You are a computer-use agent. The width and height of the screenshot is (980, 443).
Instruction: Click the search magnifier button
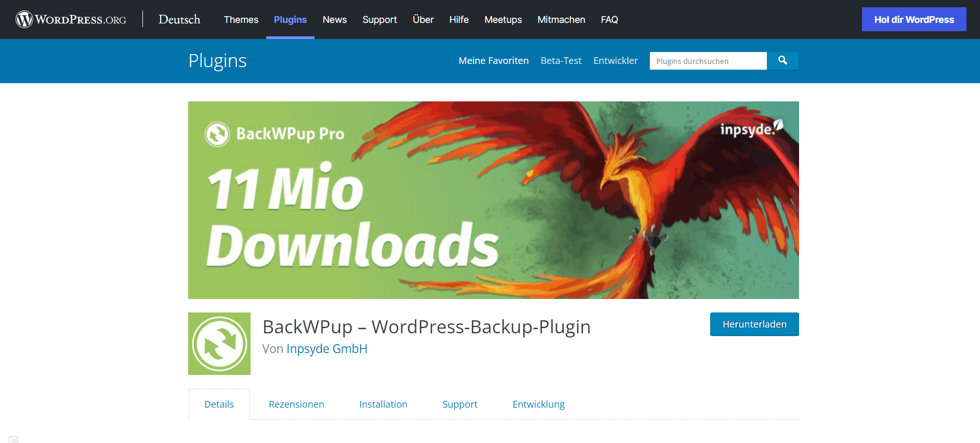point(782,61)
